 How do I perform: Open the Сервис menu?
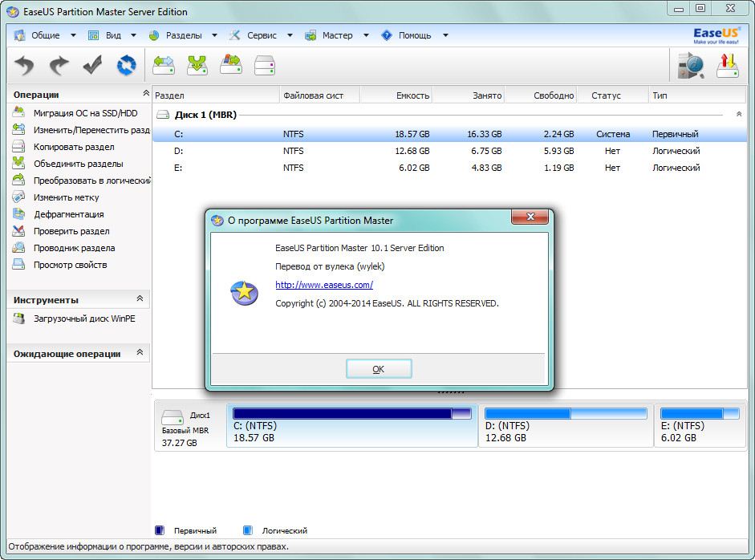click(262, 35)
